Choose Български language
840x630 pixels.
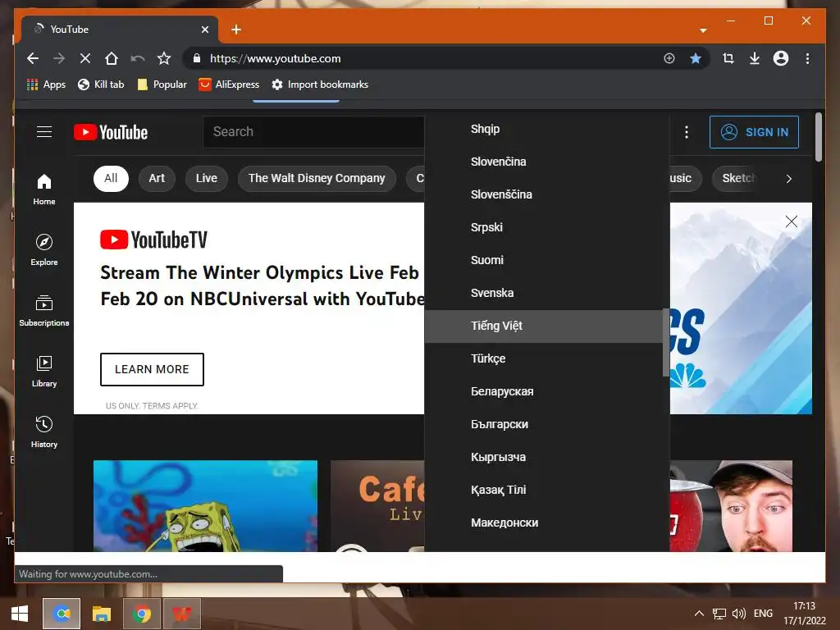pos(543,424)
